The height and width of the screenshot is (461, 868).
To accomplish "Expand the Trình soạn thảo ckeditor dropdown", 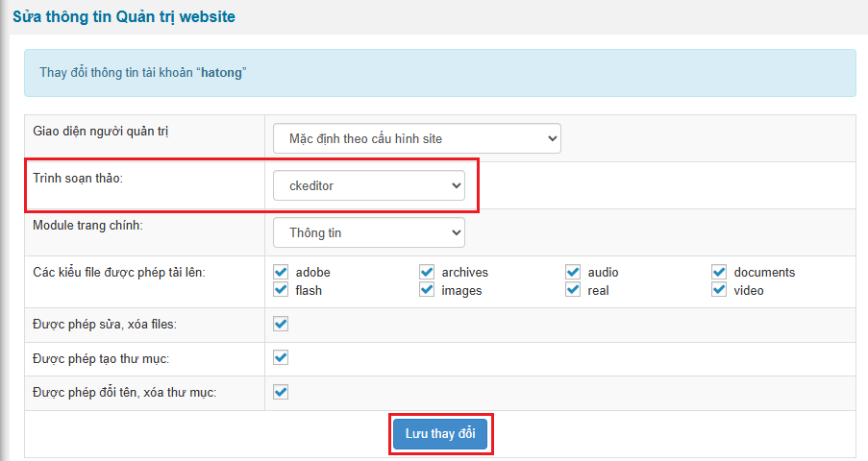I will pyautogui.click(x=368, y=186).
